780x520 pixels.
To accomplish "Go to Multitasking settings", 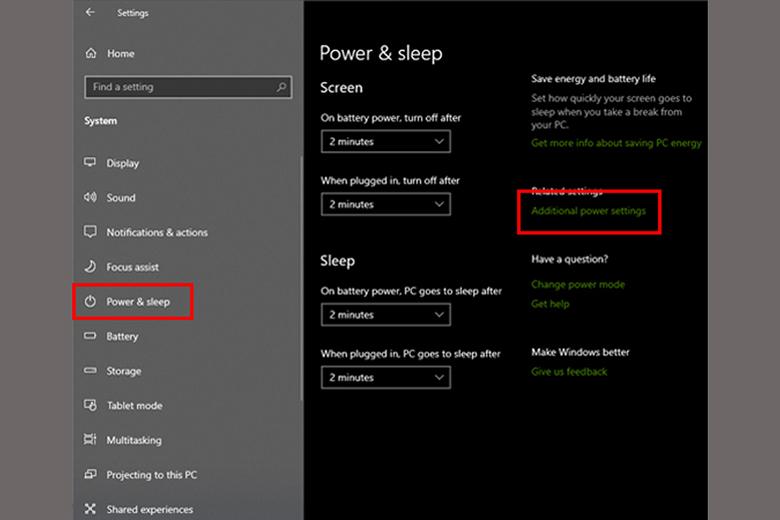I will point(134,440).
